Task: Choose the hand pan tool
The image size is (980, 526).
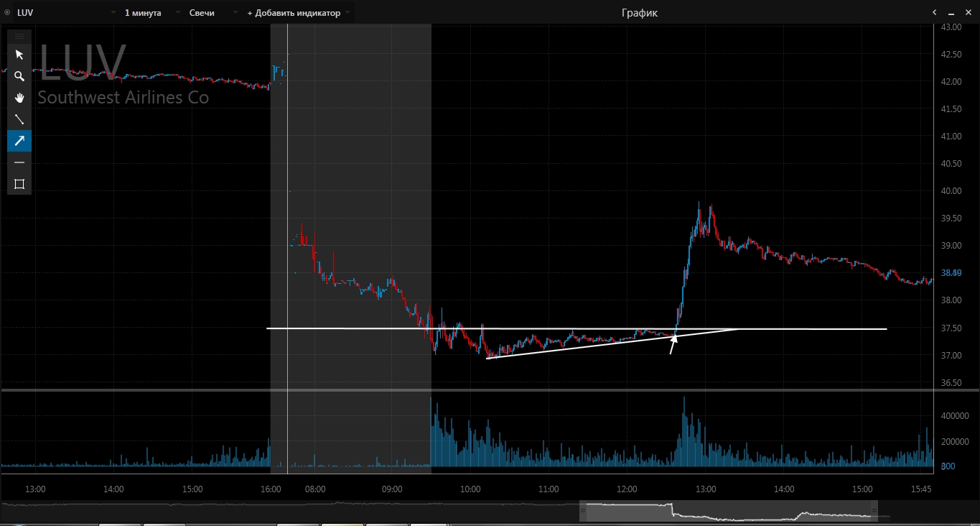Action: 19,98
